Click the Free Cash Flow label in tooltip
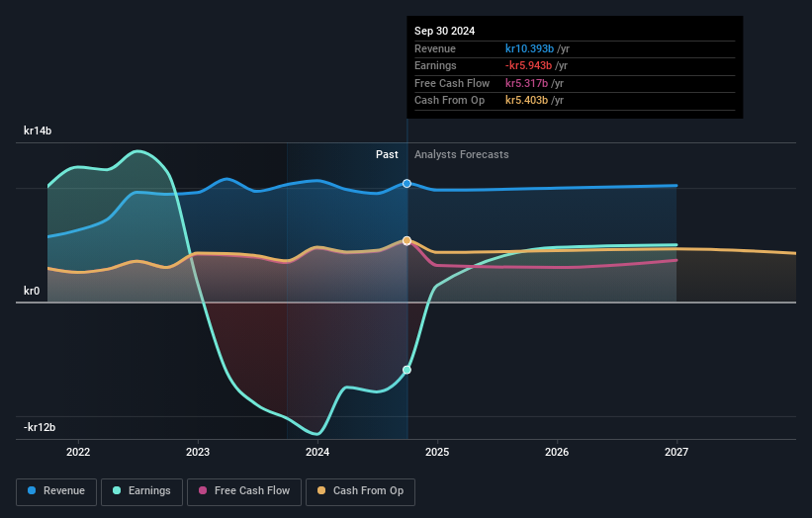Viewport: 812px width, 518px height. coord(452,83)
